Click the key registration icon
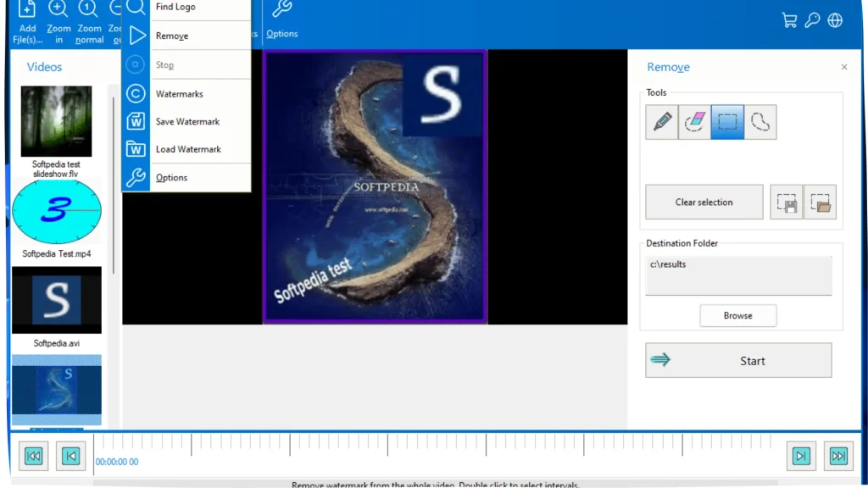The height and width of the screenshot is (488, 868). [812, 21]
